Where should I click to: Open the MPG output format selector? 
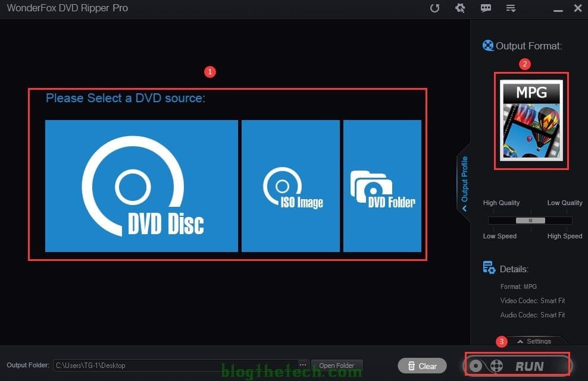click(531, 121)
